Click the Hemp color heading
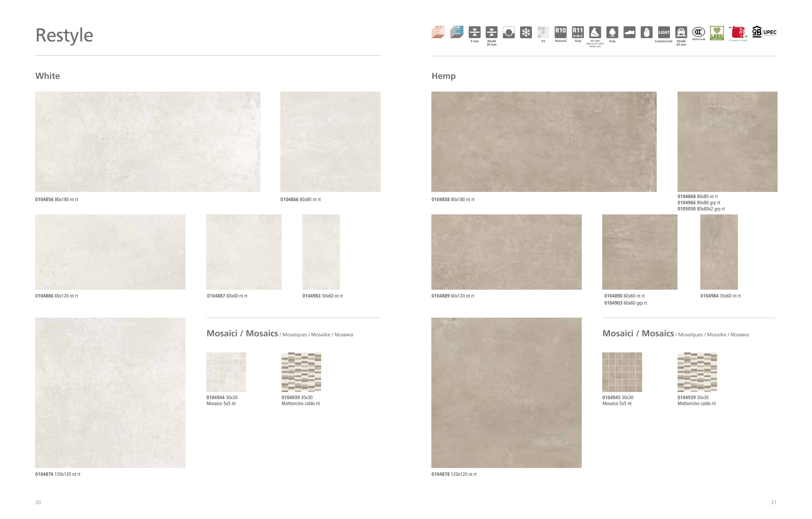 [x=443, y=76]
